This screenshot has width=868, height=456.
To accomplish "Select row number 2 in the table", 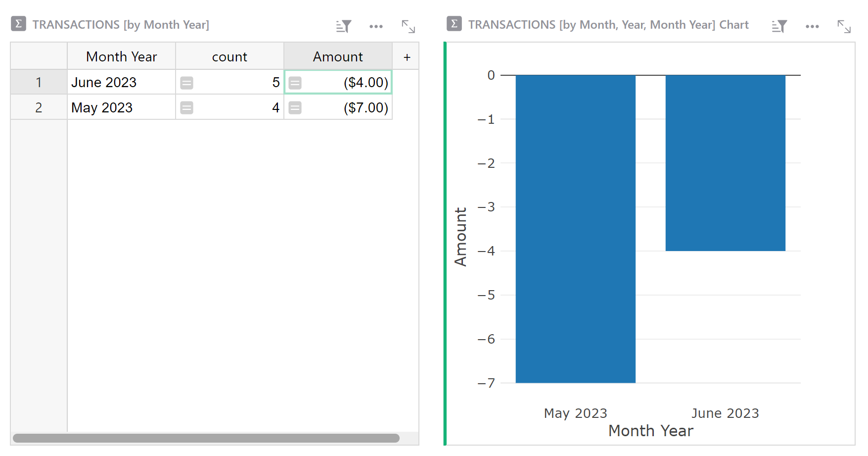I will click(x=39, y=107).
